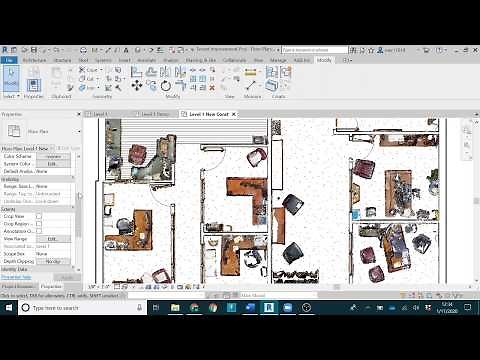Click the Match Type Properties paintbrush icon
This screenshot has width=480, height=360.
point(70,88)
